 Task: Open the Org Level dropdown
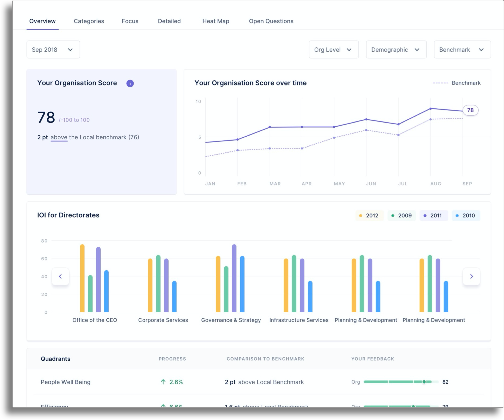(x=334, y=50)
